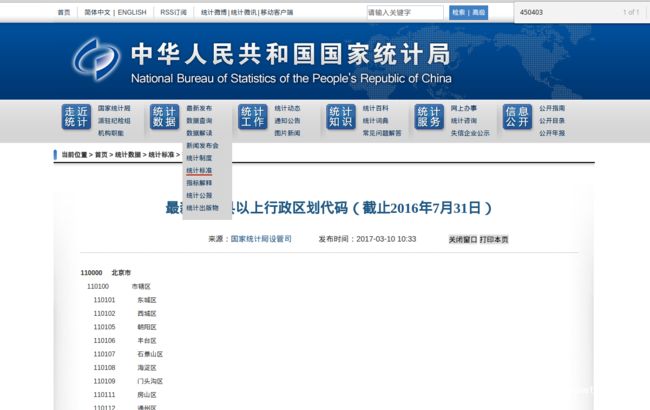
Task: Open 机构职能 under 走近统计
Action: click(111, 133)
